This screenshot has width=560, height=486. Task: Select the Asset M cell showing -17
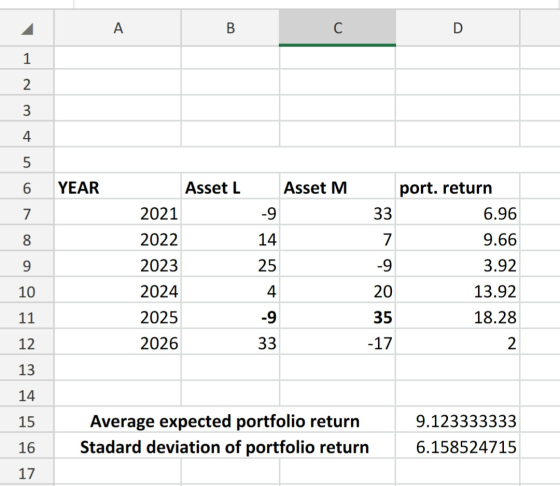pyautogui.click(x=338, y=344)
